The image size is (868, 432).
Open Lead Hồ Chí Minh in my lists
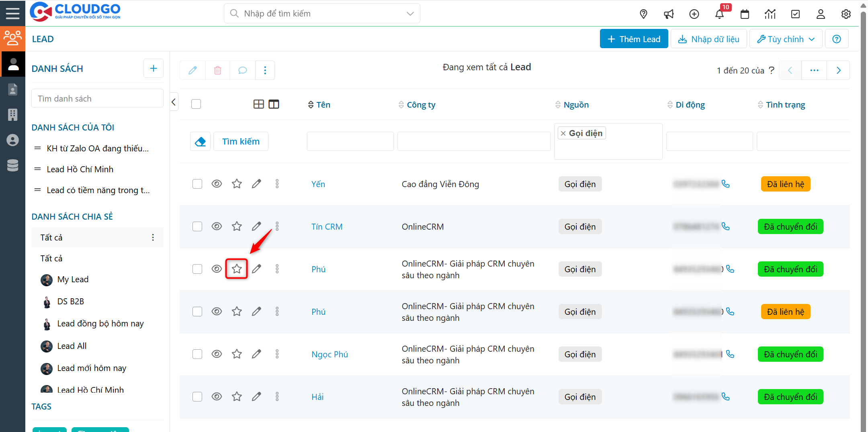(x=80, y=169)
